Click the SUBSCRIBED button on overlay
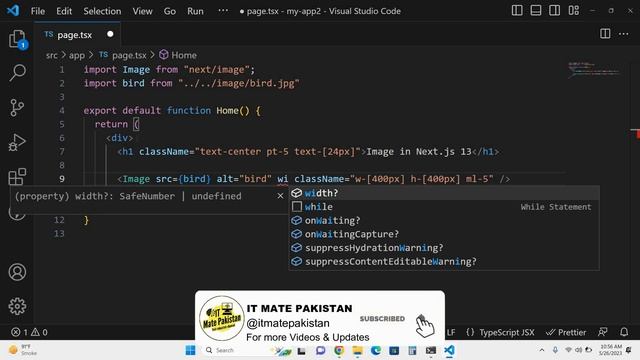This screenshot has width=640, height=360. [x=382, y=319]
